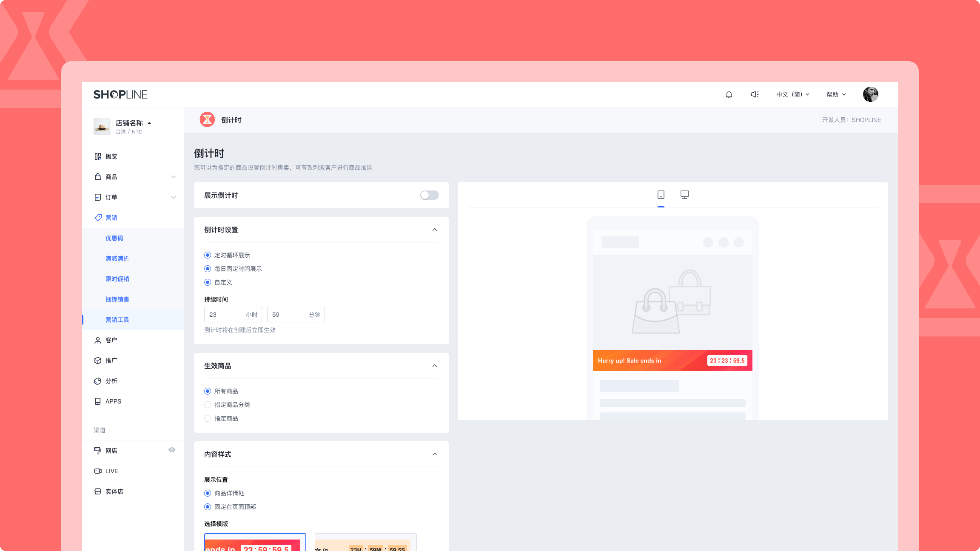Click the 店铺名称 store switcher
This screenshot has height=551, width=980.
[129, 123]
